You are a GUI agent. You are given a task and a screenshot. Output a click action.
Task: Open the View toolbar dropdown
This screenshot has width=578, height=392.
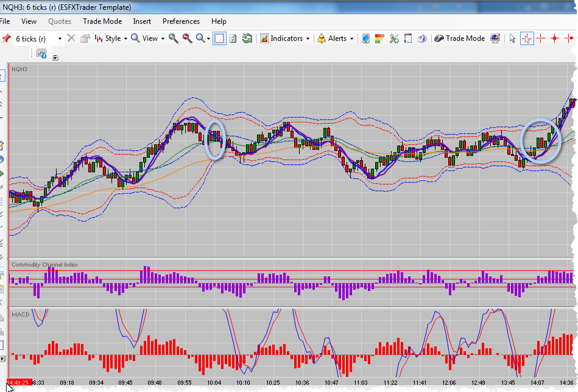(x=148, y=38)
